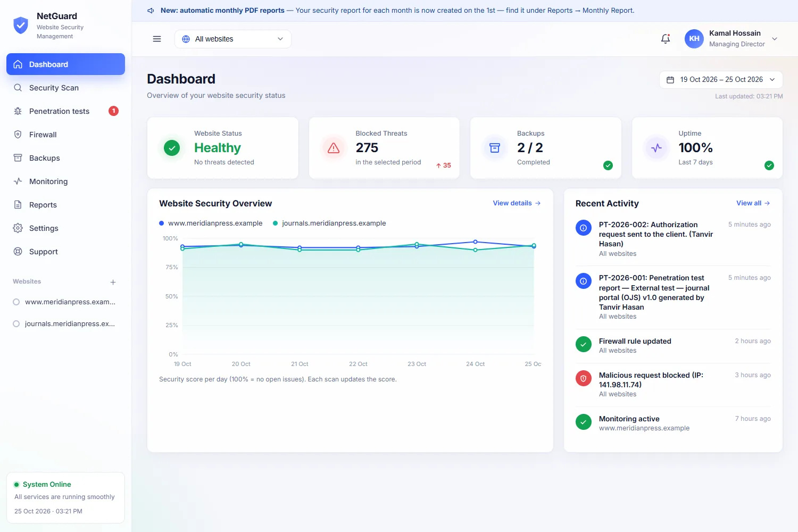The image size is (798, 532).
Task: Navigate to Monitoring
Action: click(65, 181)
